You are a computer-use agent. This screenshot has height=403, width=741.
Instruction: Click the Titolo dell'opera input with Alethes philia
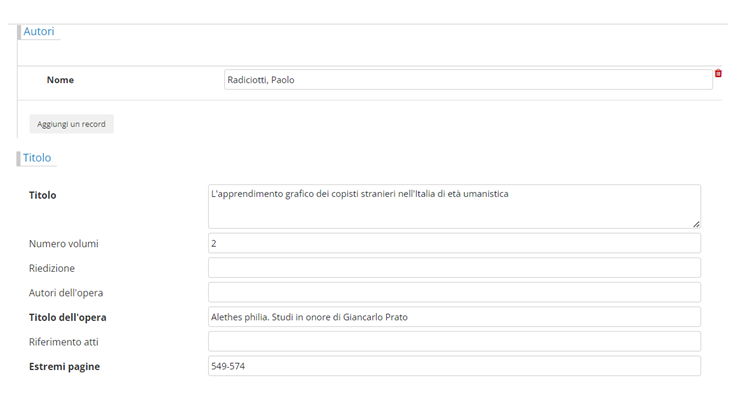point(453,317)
